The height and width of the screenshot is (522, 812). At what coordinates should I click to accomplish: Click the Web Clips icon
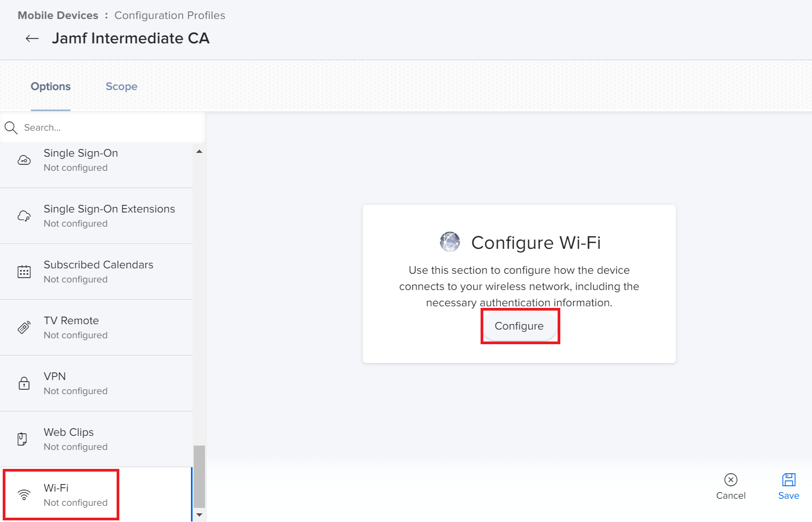click(x=22, y=439)
